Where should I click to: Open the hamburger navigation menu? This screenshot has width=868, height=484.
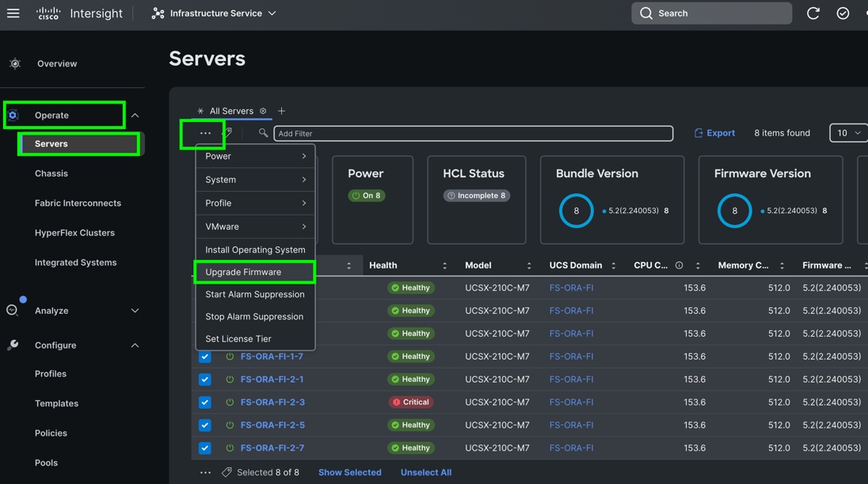pos(13,13)
